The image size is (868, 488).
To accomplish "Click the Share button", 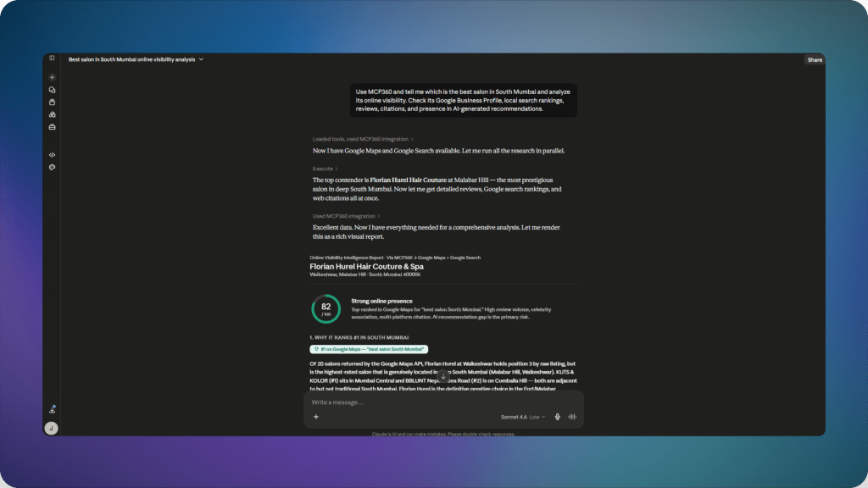I will 815,60.
